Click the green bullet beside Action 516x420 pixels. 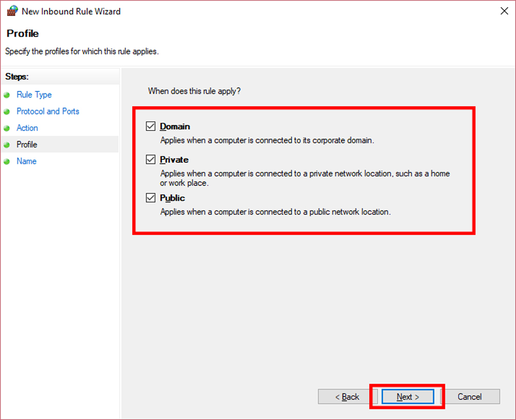[x=7, y=128]
